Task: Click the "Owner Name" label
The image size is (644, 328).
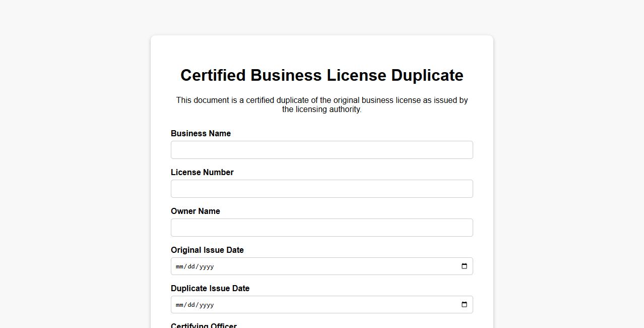Action: pyautogui.click(x=195, y=211)
